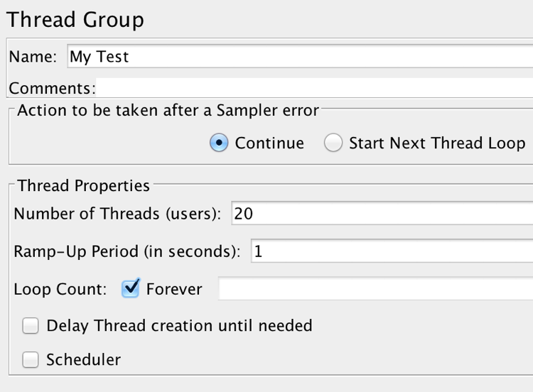
Task: Click the "Forever" label text
Action: coord(174,289)
